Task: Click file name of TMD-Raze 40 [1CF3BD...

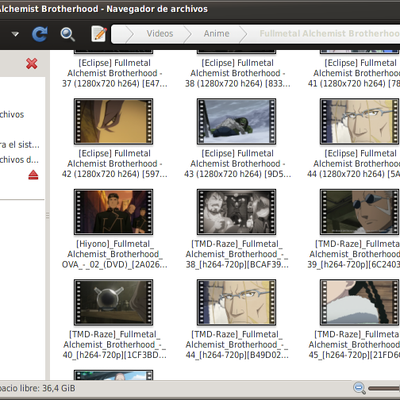Action: point(114,344)
